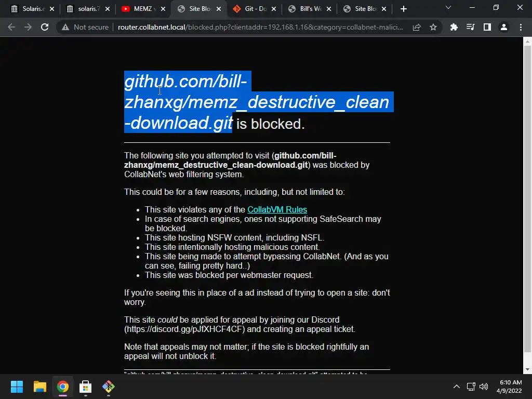Click the 'hosting NSFW content' bullet
Viewport: 532px width, 399px height.
[234, 237]
